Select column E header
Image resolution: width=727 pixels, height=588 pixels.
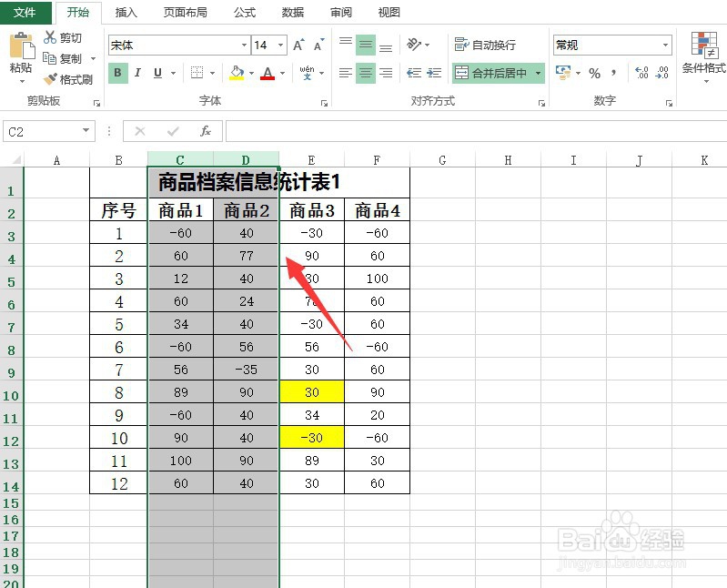[311, 160]
